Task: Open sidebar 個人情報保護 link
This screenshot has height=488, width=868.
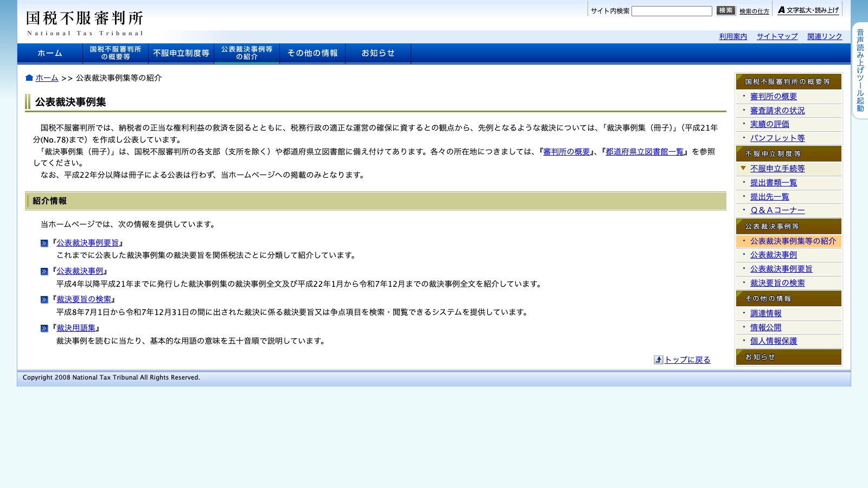Action: (x=774, y=341)
